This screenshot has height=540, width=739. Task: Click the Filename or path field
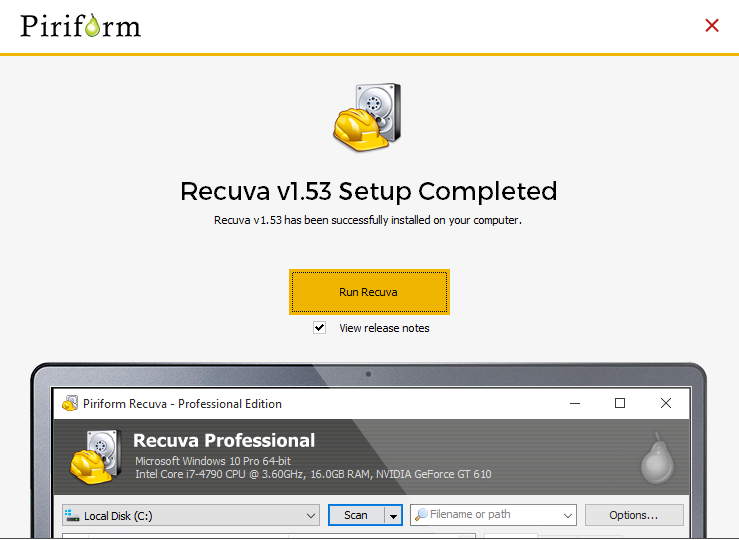[x=493, y=515]
